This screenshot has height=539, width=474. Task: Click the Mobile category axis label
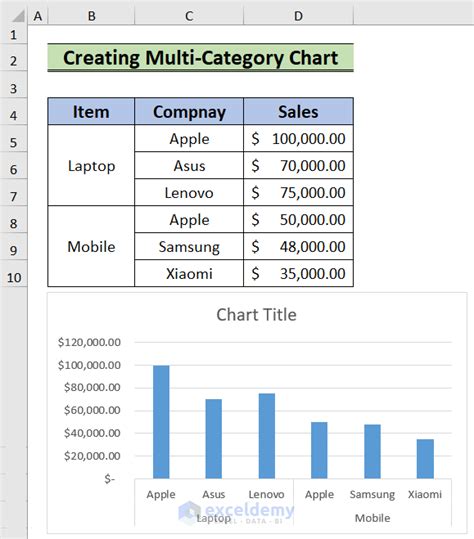tap(373, 518)
